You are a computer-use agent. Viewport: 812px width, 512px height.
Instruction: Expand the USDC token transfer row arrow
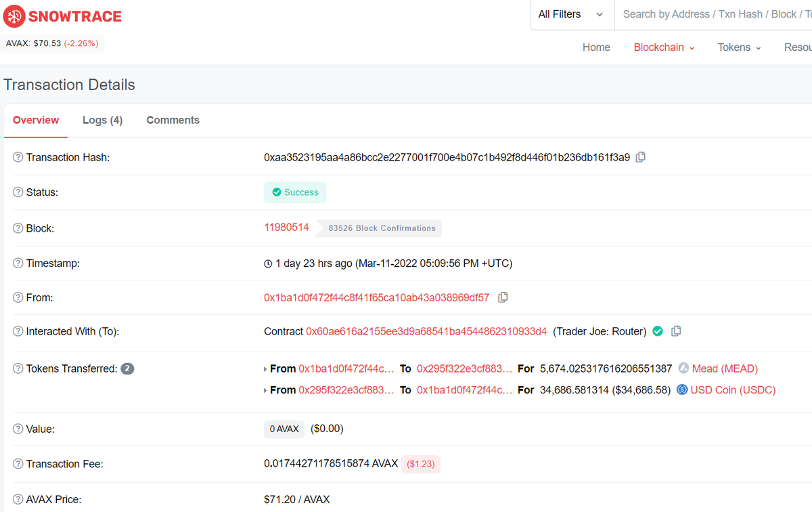pyautogui.click(x=265, y=390)
